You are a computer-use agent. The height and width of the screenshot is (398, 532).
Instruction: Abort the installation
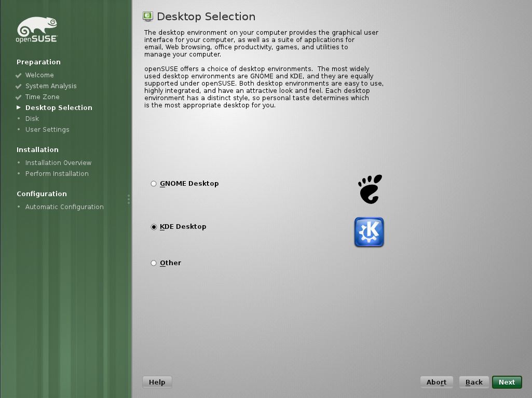coord(436,382)
